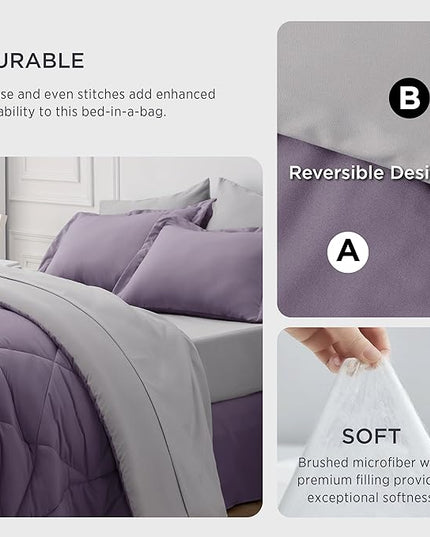
Task: Open the reversible fabric swatch panel
Action: click(354, 169)
